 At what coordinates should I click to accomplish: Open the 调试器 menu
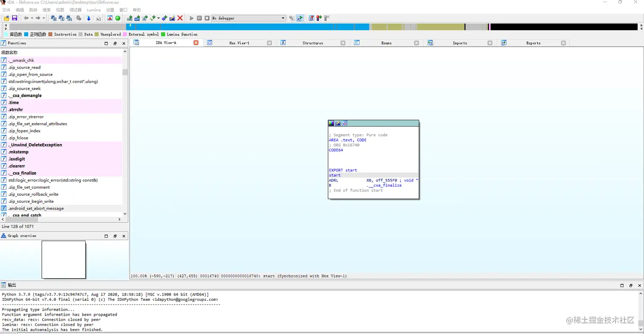tap(75, 10)
